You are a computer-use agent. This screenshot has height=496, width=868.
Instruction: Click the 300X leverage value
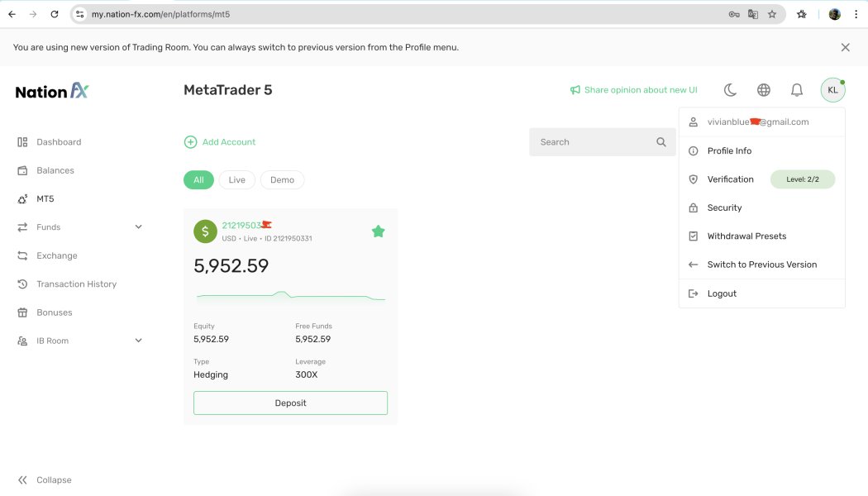click(x=306, y=374)
